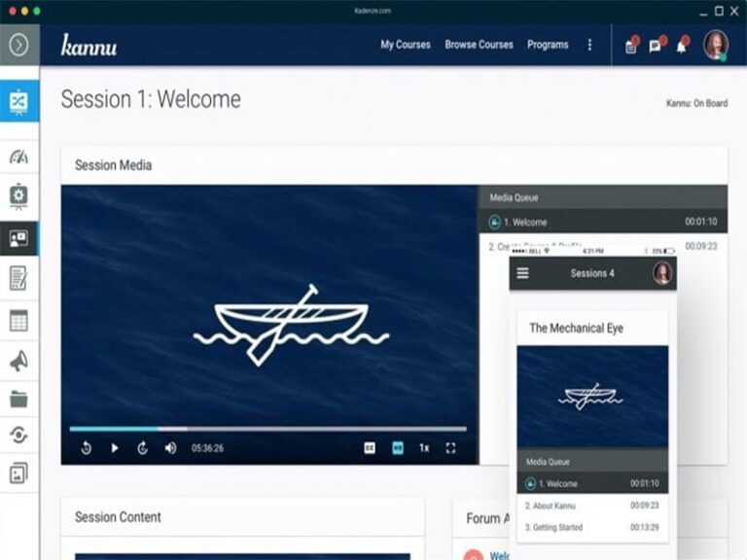Open the announcements megaphone icon
Viewport: 747px width, 560px height.
coord(18,361)
